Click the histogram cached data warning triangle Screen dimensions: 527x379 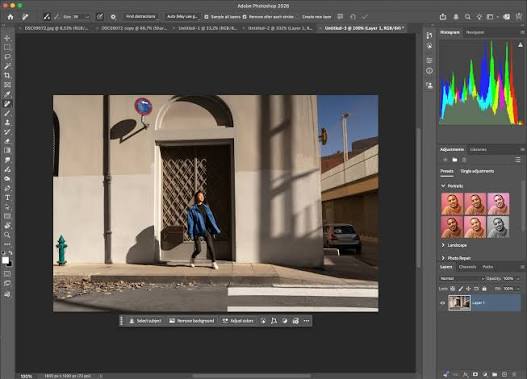[520, 45]
